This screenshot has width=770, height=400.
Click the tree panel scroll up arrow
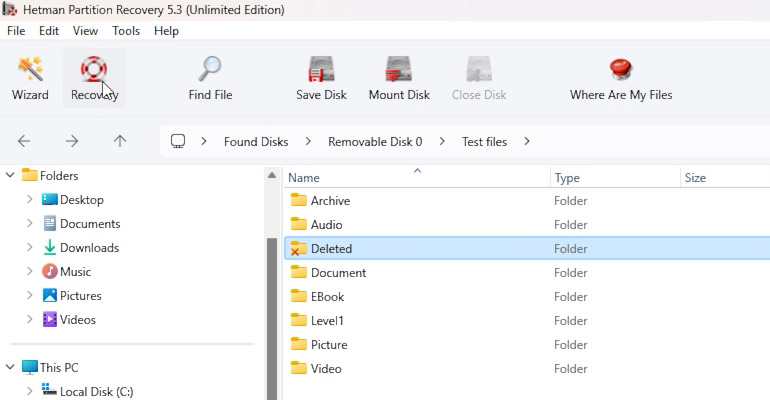tap(272, 175)
